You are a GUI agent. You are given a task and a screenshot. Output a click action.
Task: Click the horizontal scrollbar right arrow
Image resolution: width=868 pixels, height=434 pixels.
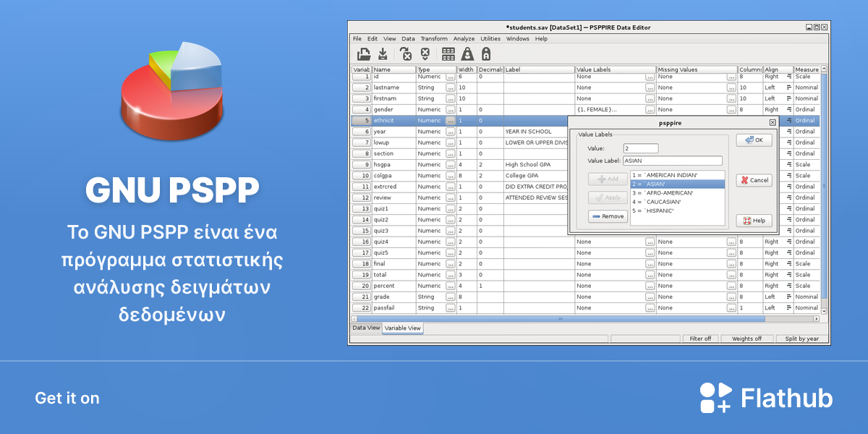(817, 318)
